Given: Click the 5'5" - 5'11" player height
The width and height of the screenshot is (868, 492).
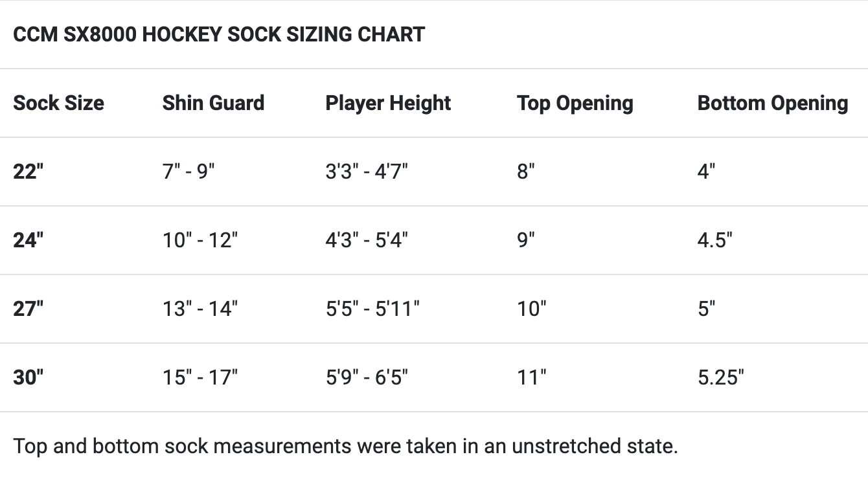Looking at the screenshot, I should [x=372, y=309].
